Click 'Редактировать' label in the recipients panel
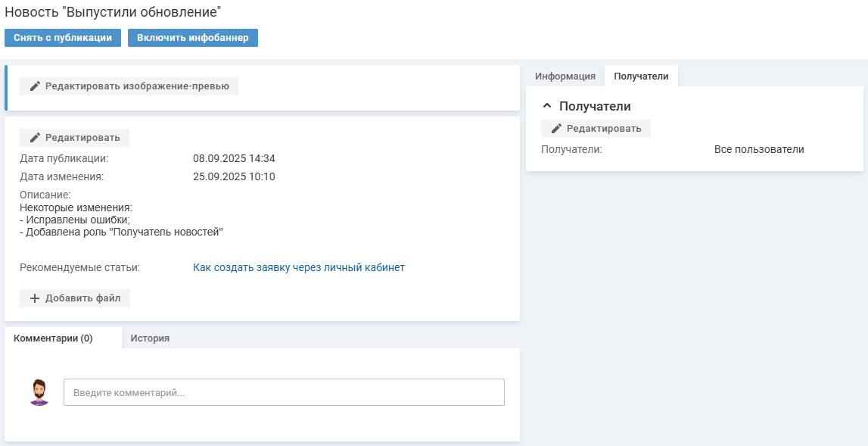Screen dimensions: 868x446 pos(604,129)
